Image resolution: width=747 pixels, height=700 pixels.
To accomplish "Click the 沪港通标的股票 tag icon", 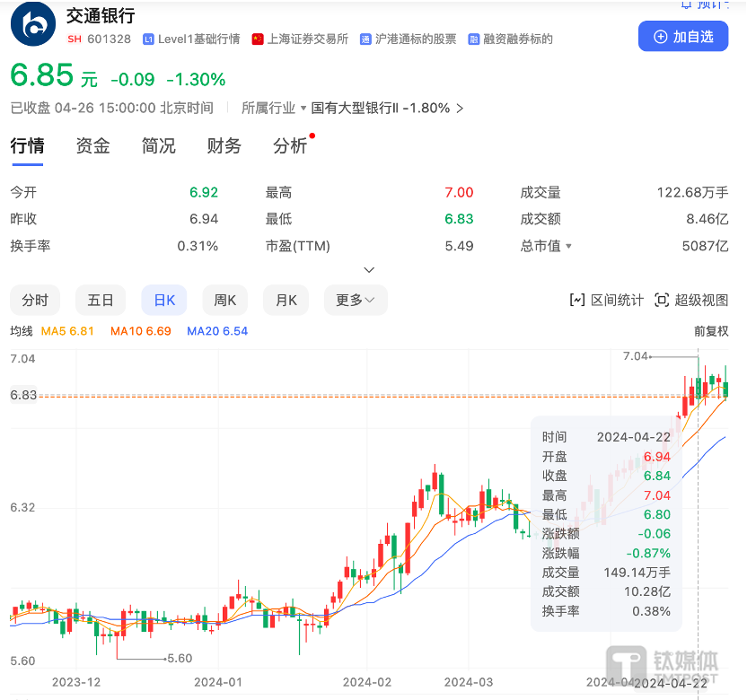I will pyautogui.click(x=365, y=39).
